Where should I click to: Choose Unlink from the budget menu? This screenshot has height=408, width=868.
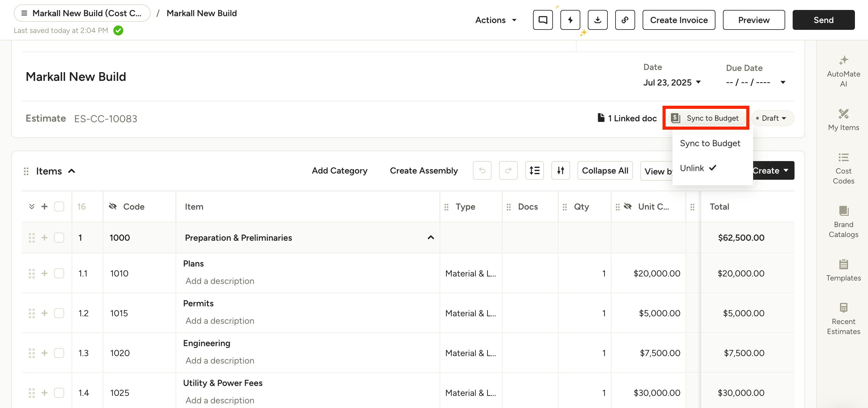(x=692, y=168)
